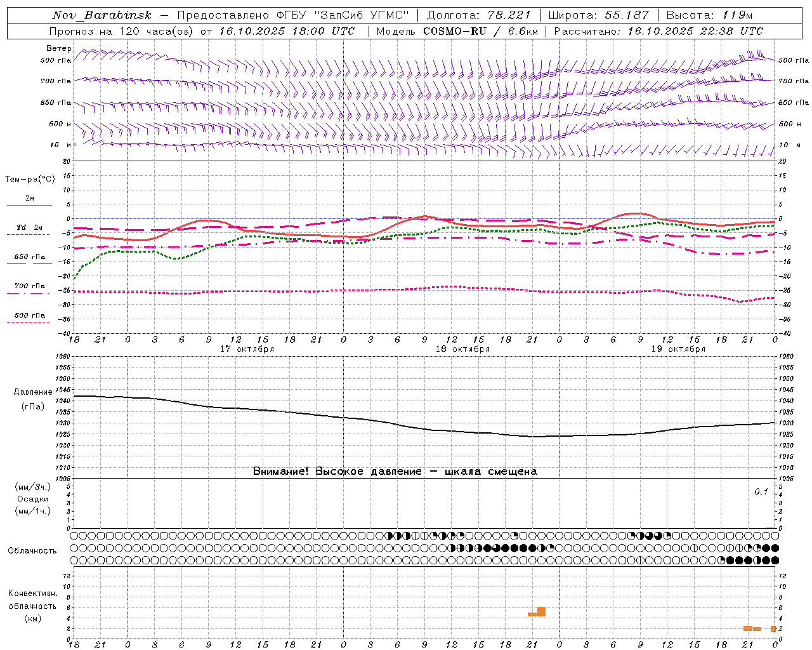The image size is (812, 650).
Task: Click the Td 2м legend entry
Action: coord(29,227)
